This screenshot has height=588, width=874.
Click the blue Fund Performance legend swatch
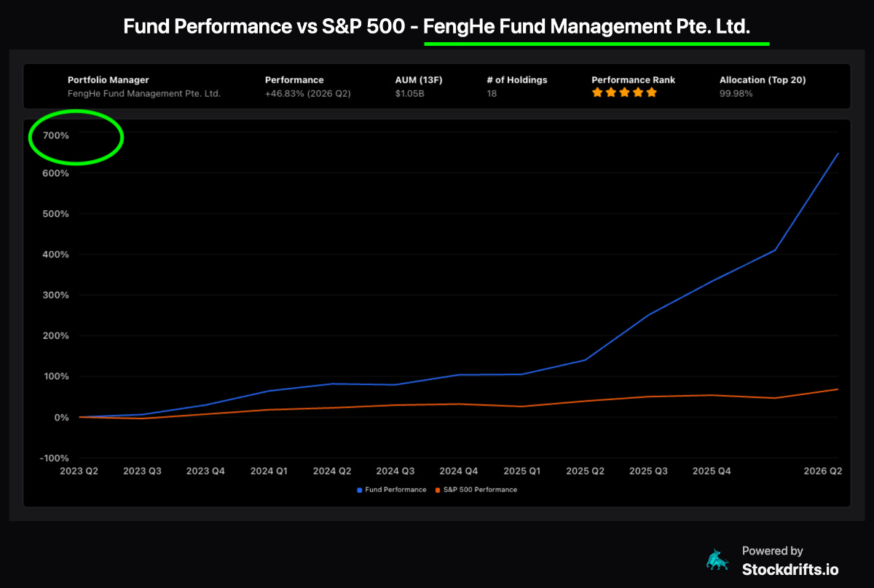pyautogui.click(x=360, y=490)
